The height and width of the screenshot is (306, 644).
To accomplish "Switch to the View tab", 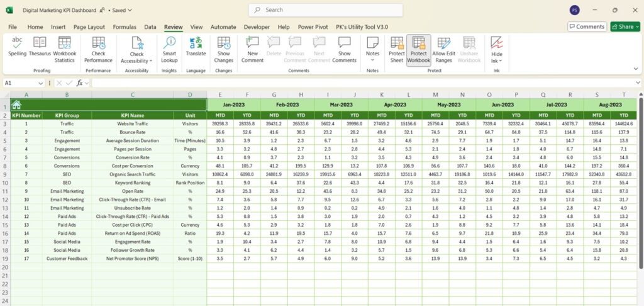I will point(196,26).
